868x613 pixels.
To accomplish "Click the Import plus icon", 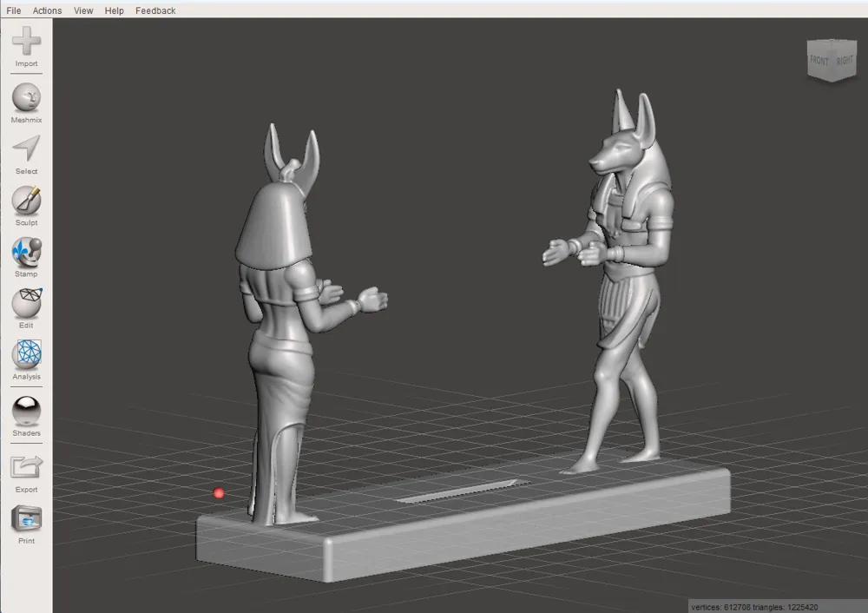I will point(26,41).
